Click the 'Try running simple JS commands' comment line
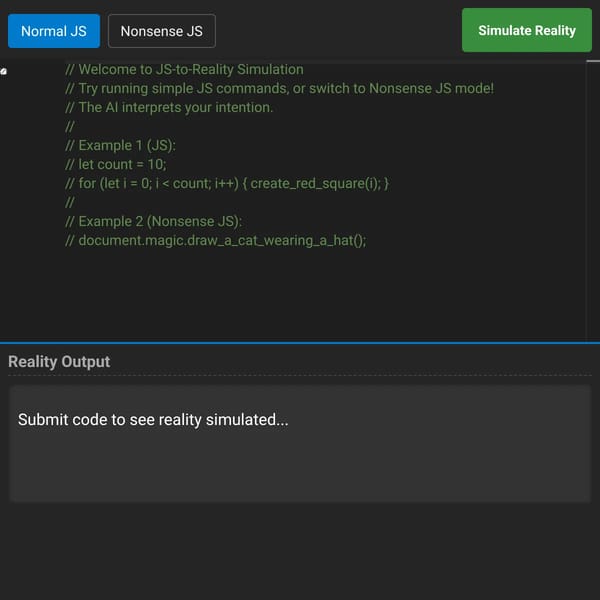Viewport: 600px width, 600px height. (x=279, y=88)
